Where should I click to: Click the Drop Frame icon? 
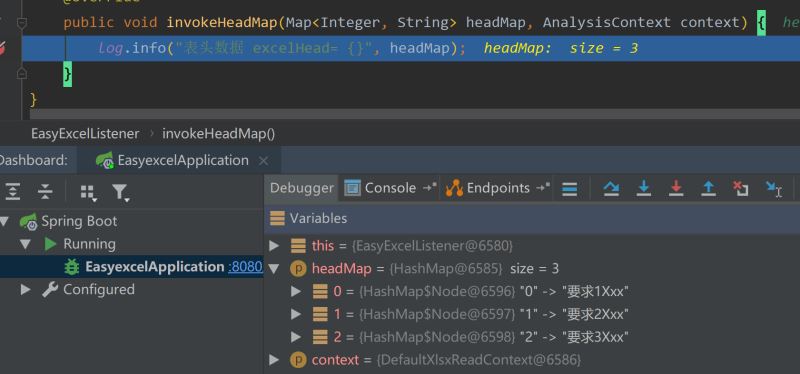[x=740, y=188]
